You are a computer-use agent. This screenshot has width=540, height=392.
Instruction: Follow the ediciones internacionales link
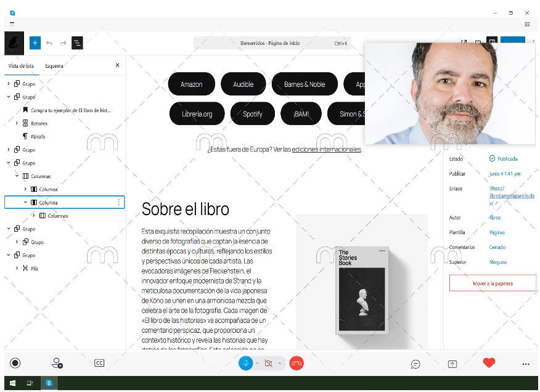[x=327, y=149]
